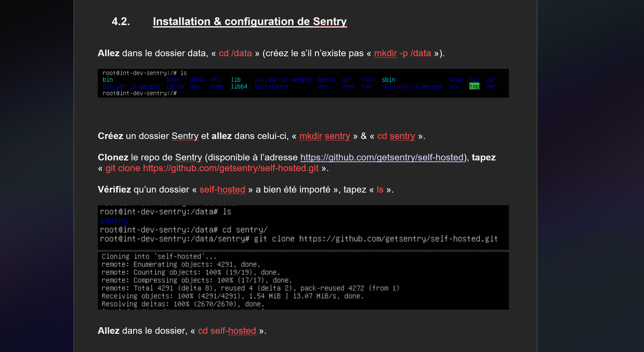This screenshot has width=644, height=352.
Task: Click the bold word 'Vérifiez'
Action: (114, 189)
